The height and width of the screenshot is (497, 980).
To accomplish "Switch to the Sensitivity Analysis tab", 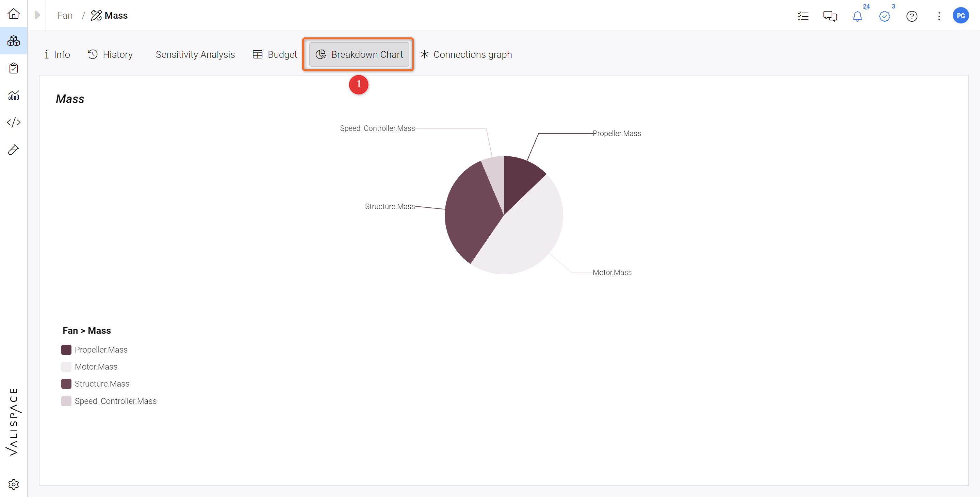I will coord(195,54).
